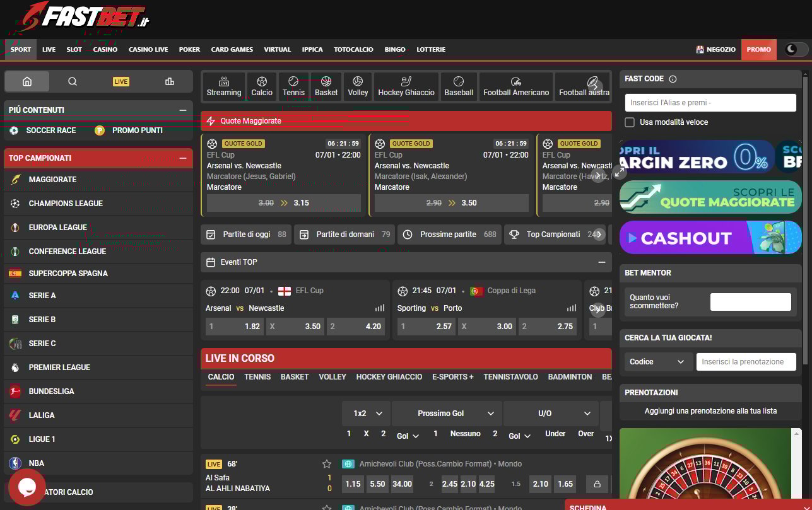Toggle dark mode switch
Image resolution: width=812 pixels, height=510 pixels.
pyautogui.click(x=796, y=49)
